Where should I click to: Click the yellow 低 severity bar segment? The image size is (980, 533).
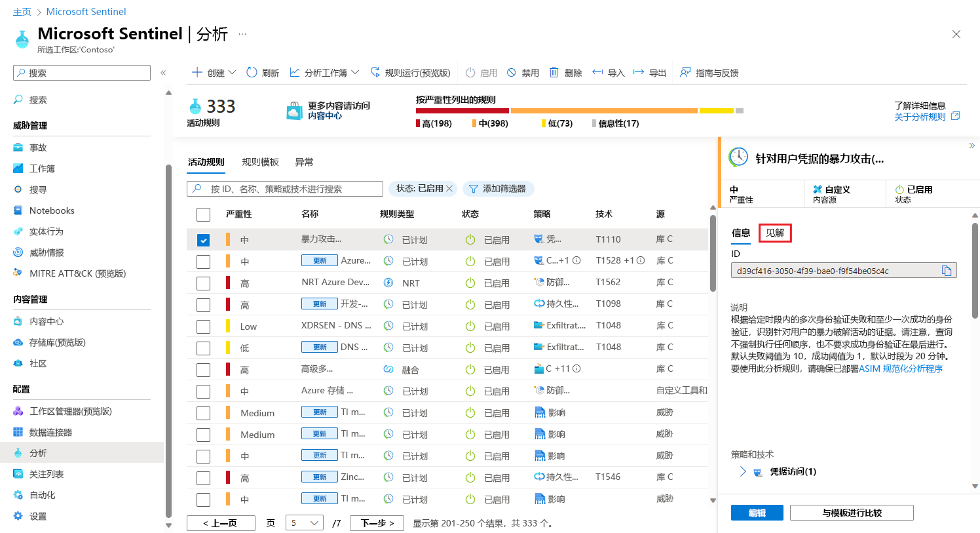pyautogui.click(x=717, y=111)
